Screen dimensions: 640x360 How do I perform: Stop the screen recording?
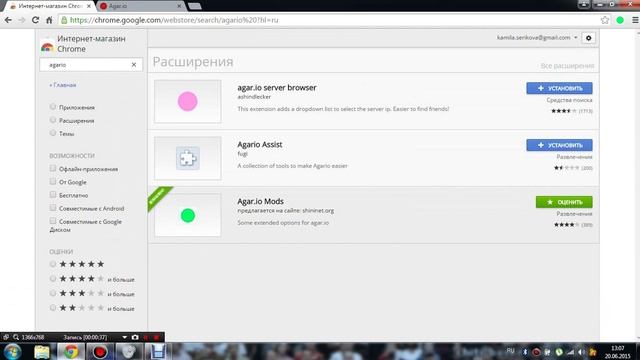pos(156,337)
